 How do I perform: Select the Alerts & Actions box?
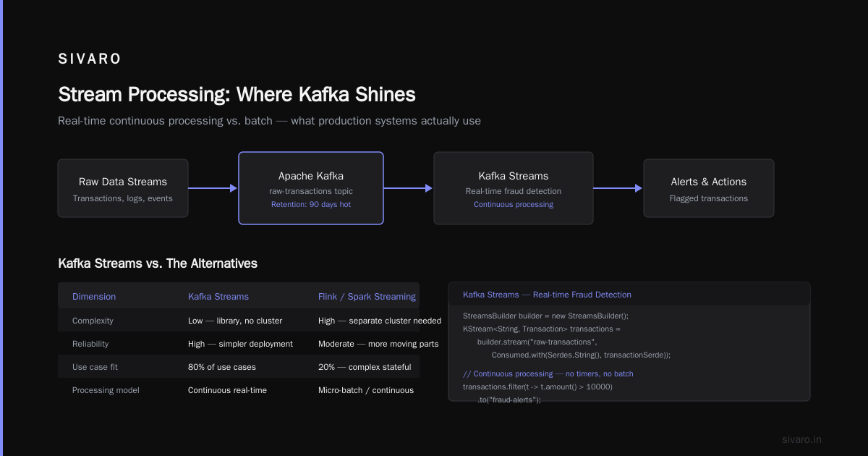709,188
